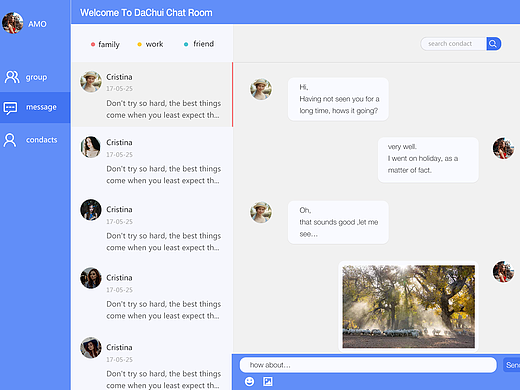The height and width of the screenshot is (390, 520).
Task: Click the dark-haired second Cristina avatar
Action: [x=91, y=147]
